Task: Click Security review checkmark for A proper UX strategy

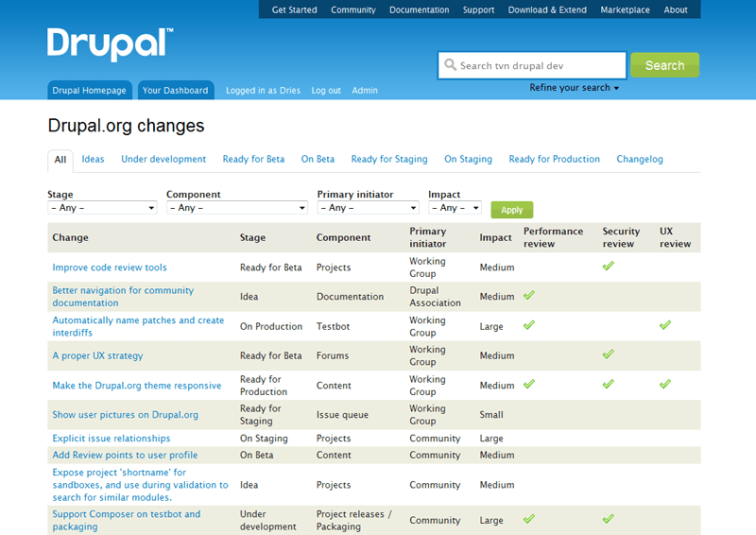Action: (608, 354)
